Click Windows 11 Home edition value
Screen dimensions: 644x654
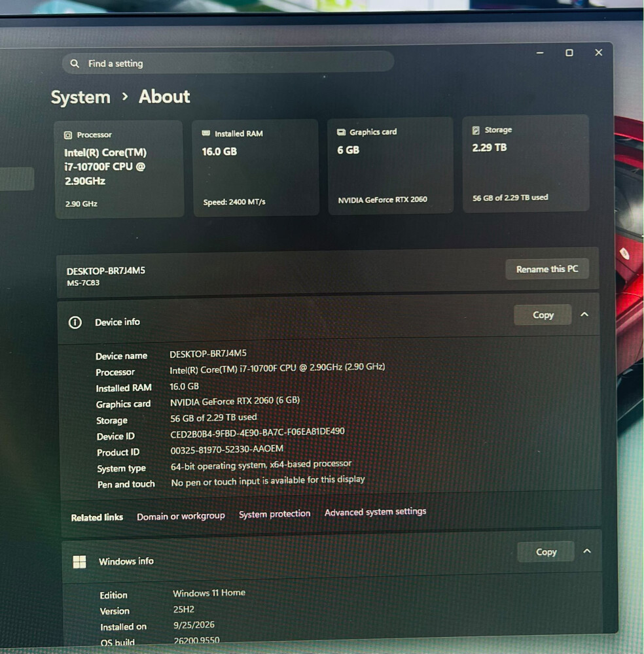point(209,593)
